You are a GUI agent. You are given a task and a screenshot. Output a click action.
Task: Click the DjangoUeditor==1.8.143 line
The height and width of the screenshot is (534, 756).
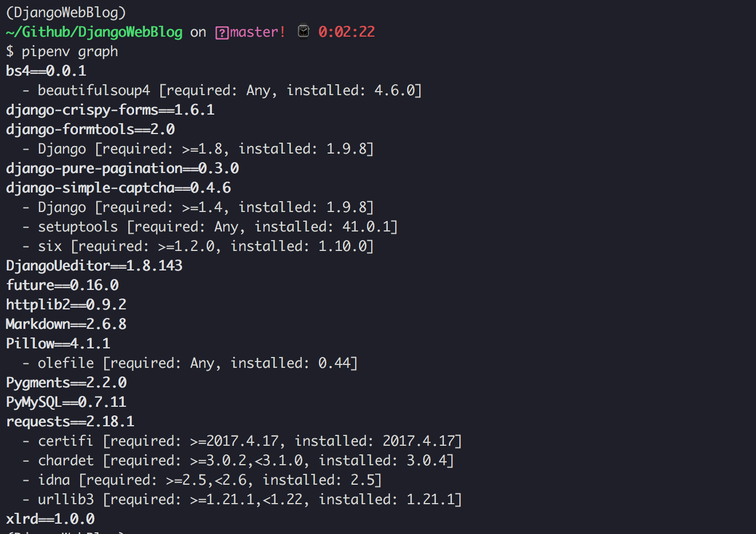click(x=94, y=266)
